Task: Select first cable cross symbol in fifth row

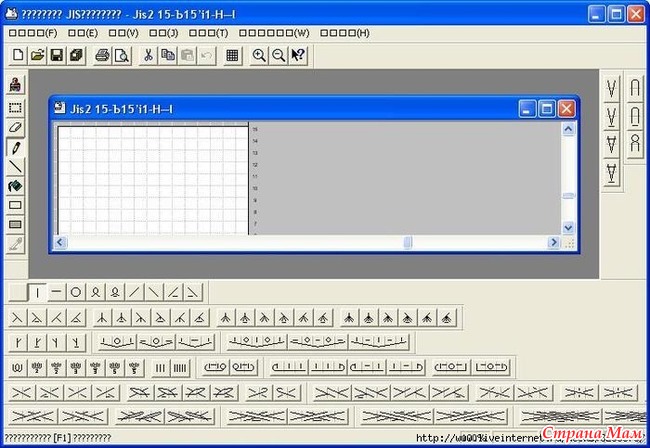Action: [x=22, y=392]
